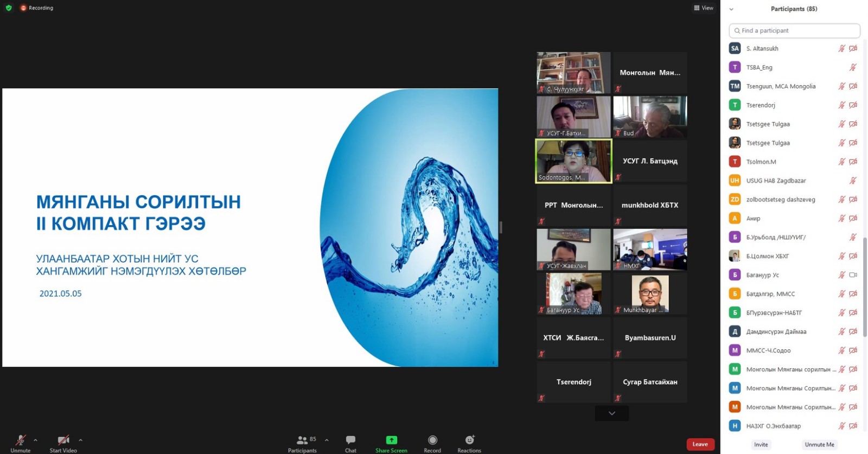
Task: Click the Unmute Me button
Action: 819,445
